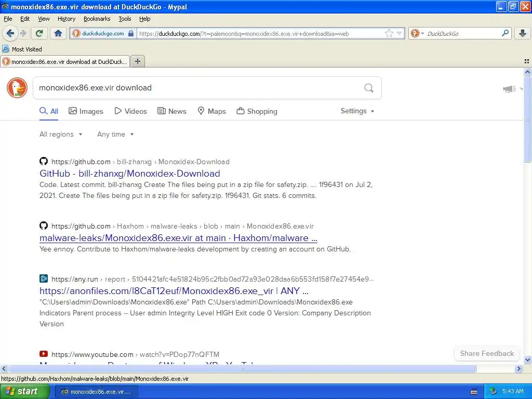
Task: Click Share Feedback button
Action: pyautogui.click(x=487, y=353)
